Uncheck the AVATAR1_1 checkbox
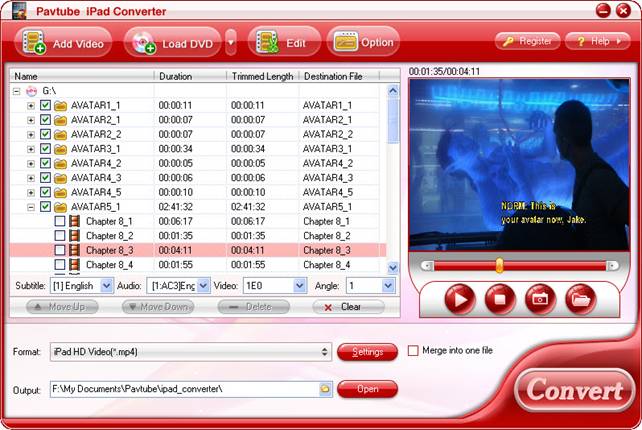This screenshot has height=430, width=642. pyautogui.click(x=45, y=105)
